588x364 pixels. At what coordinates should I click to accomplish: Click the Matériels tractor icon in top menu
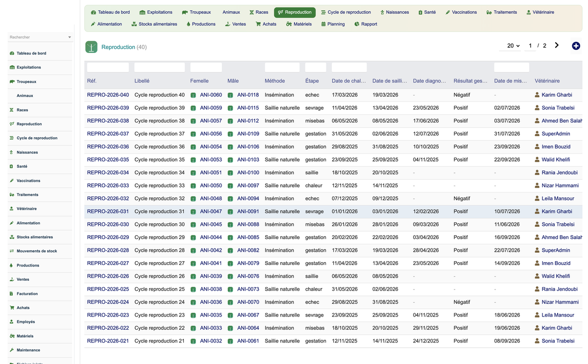[x=289, y=24]
